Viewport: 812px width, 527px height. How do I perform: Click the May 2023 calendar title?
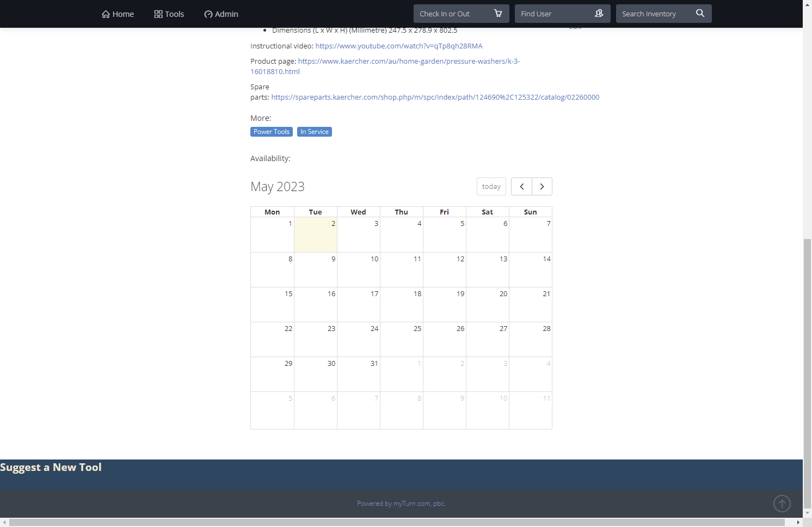tap(278, 187)
